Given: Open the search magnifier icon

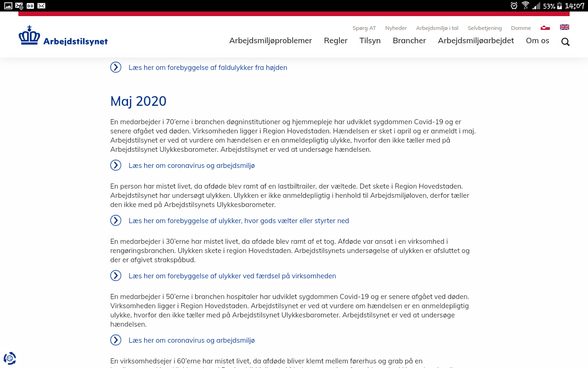Looking at the screenshot, I should pyautogui.click(x=565, y=42).
